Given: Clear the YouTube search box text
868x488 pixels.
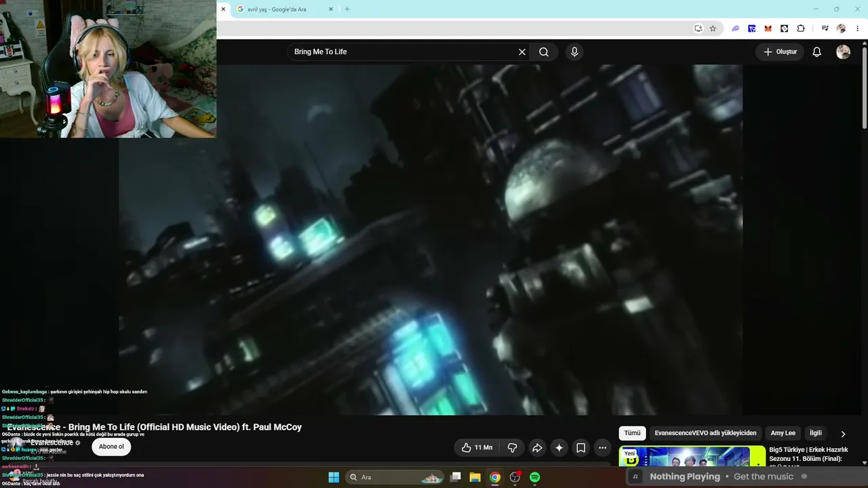Looking at the screenshot, I should [x=522, y=52].
